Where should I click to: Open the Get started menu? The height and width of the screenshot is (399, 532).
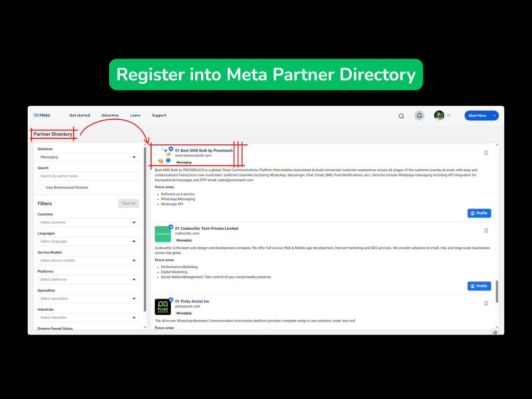point(80,115)
